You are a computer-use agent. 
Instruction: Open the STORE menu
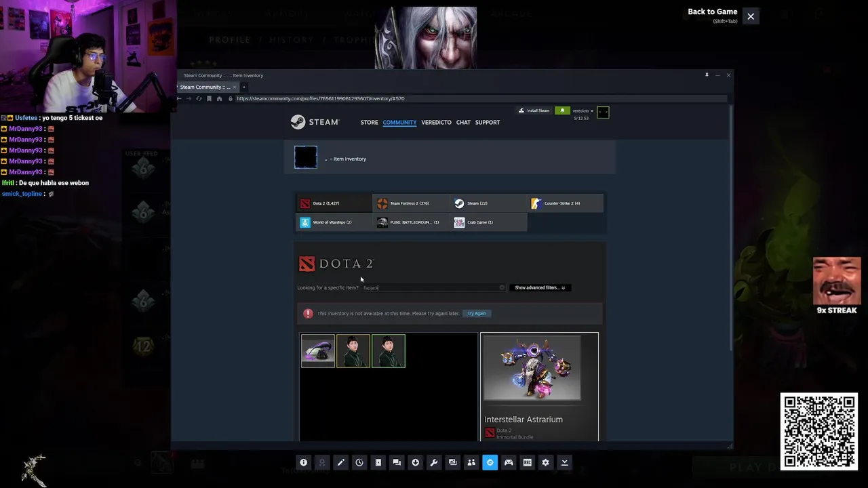pyautogui.click(x=369, y=123)
